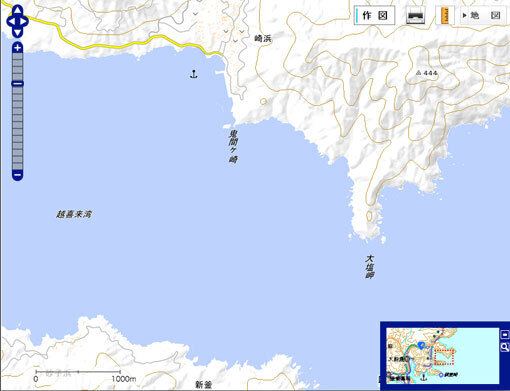The height and width of the screenshot is (391, 510).
Task: Activate the orange ruler measurement tool
Action: tap(445, 16)
